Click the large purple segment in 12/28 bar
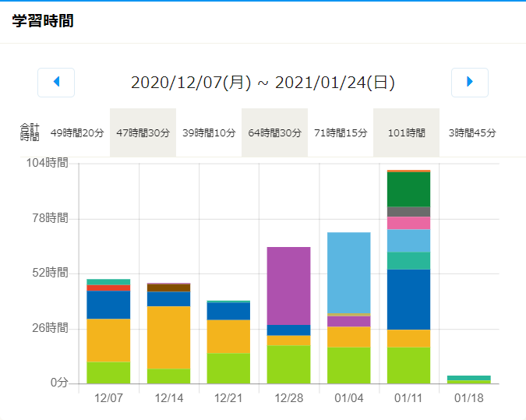Screen dimensions: 526x420 [x=288, y=285]
